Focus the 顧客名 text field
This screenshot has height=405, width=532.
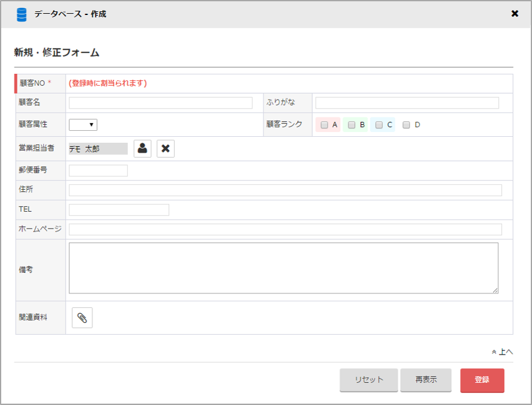pos(161,103)
